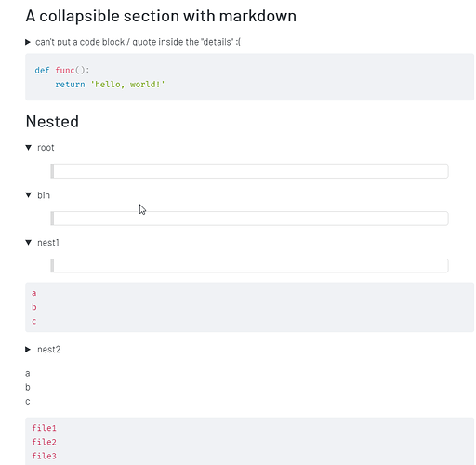476x465 pixels.
Task: Click the "nest1" summary label
Action: 48,243
